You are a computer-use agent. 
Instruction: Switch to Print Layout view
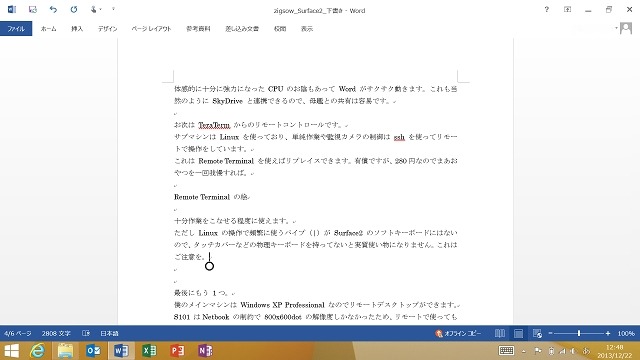point(518,333)
